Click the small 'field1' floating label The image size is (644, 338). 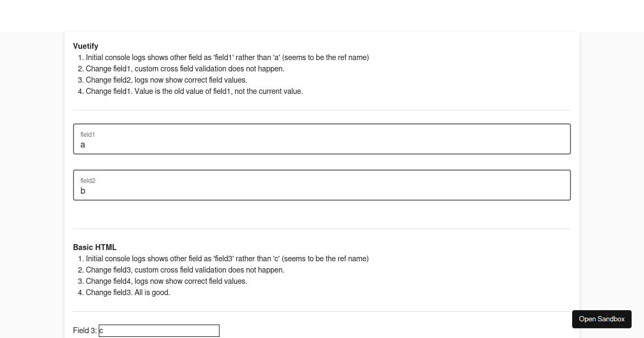coord(87,135)
